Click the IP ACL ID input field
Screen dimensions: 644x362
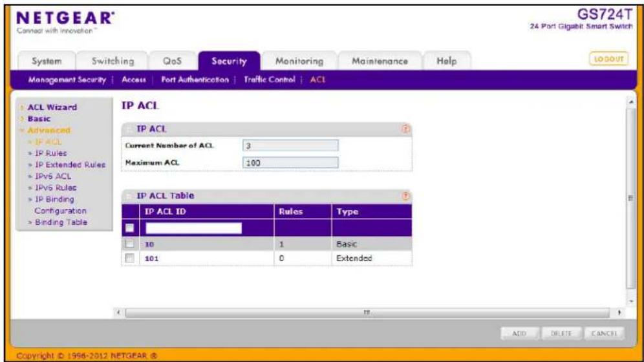193,228
